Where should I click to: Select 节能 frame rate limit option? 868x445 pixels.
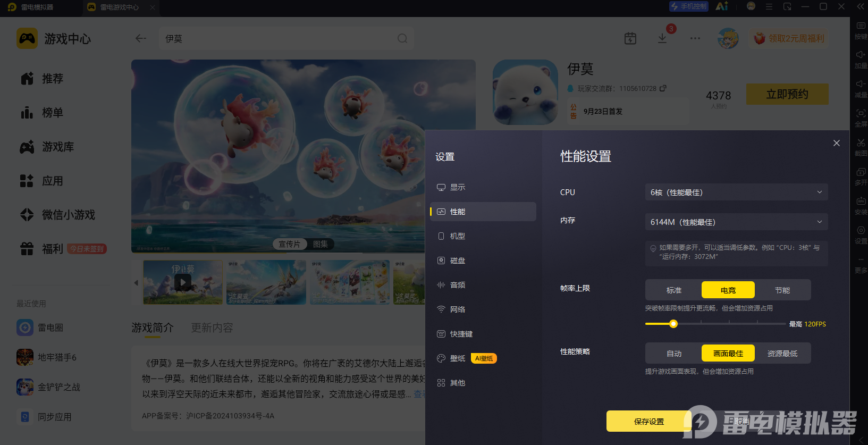pyautogui.click(x=782, y=290)
